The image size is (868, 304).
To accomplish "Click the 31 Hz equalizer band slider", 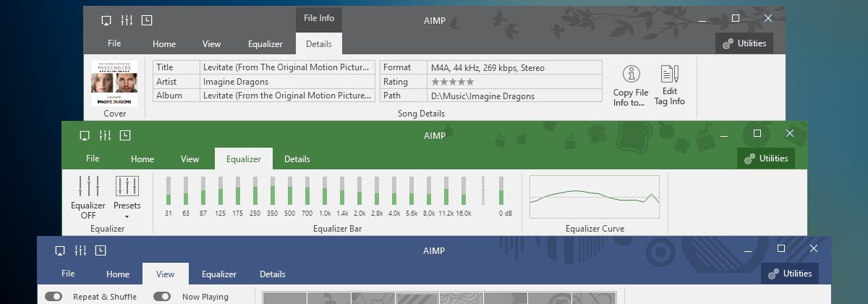I will coord(169,190).
